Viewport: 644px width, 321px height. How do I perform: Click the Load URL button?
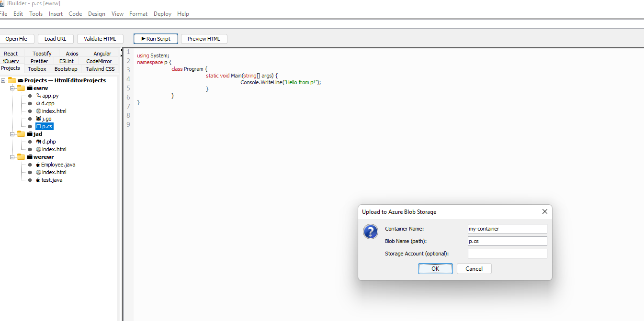(x=56, y=39)
